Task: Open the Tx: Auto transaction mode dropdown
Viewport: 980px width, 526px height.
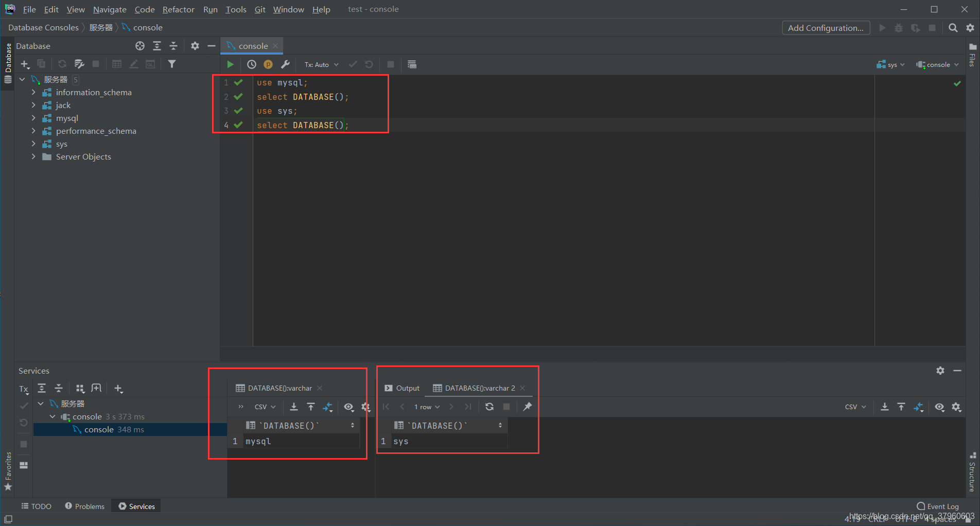Action: [320, 64]
